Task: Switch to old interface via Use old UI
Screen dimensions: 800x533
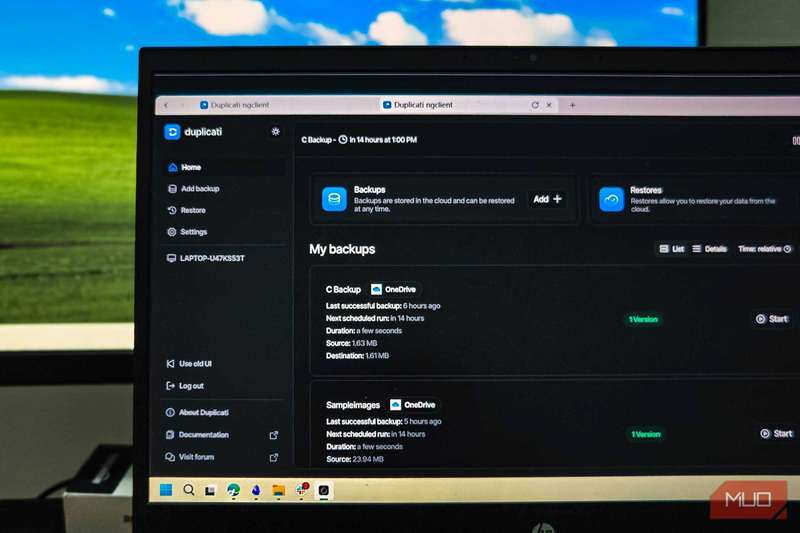Action: 189,364
